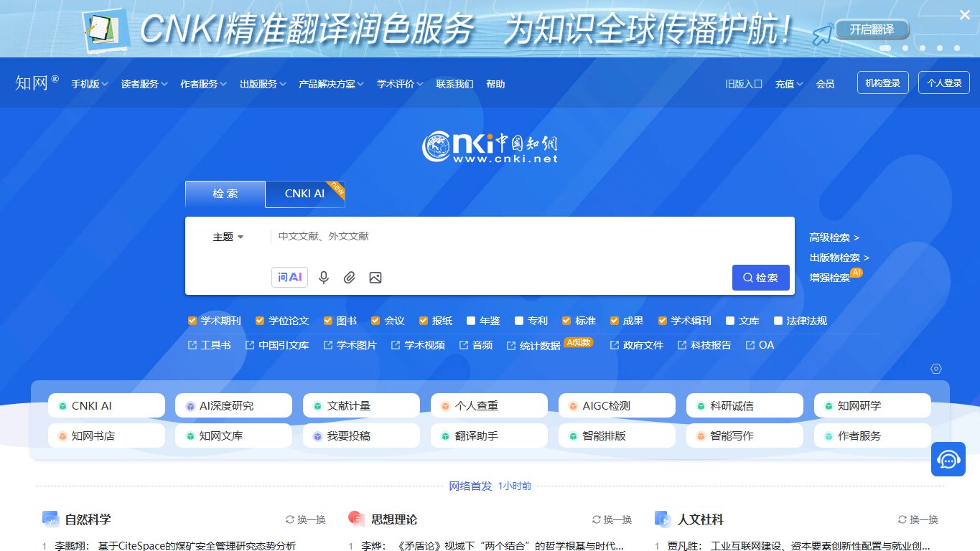Click the image search icon
The image size is (980, 551).
pos(375,278)
